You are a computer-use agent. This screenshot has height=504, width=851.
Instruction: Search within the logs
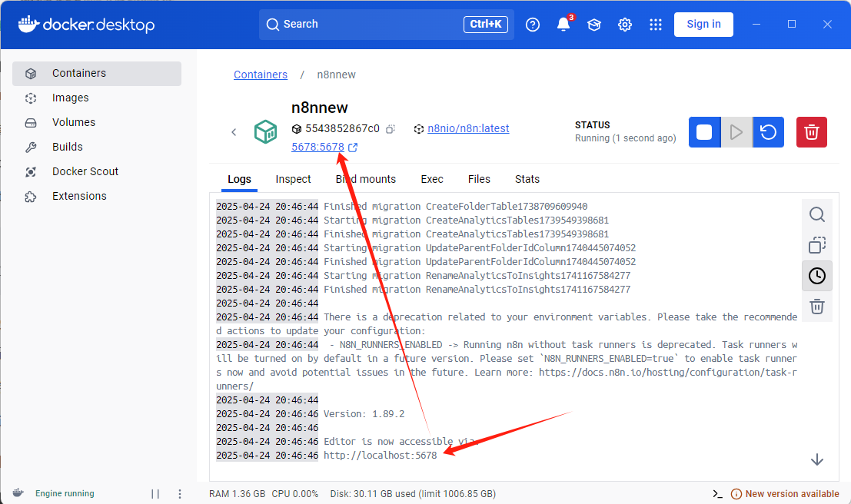[817, 214]
